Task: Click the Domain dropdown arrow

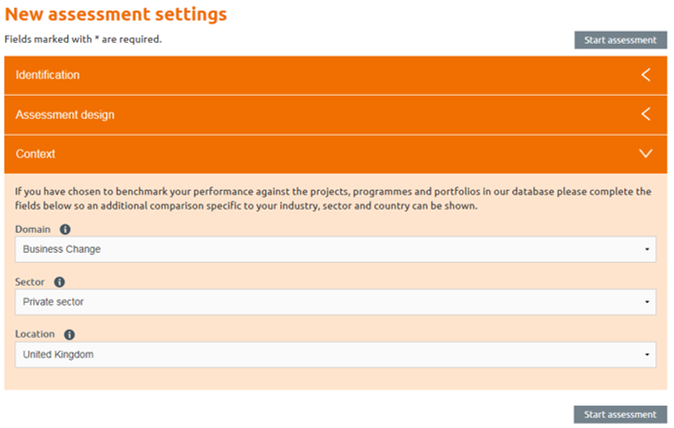Action: (647, 249)
